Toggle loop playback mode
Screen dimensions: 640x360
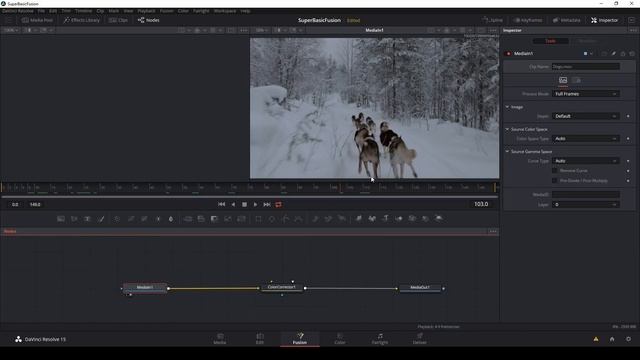(x=278, y=204)
